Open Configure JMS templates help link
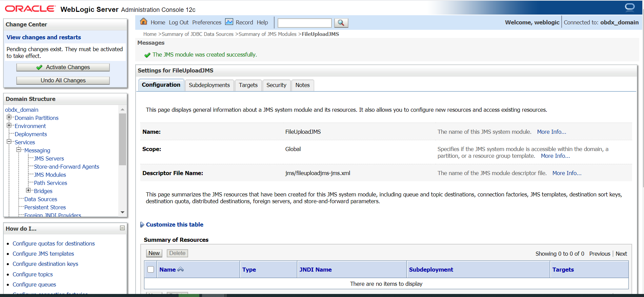 (x=43, y=254)
